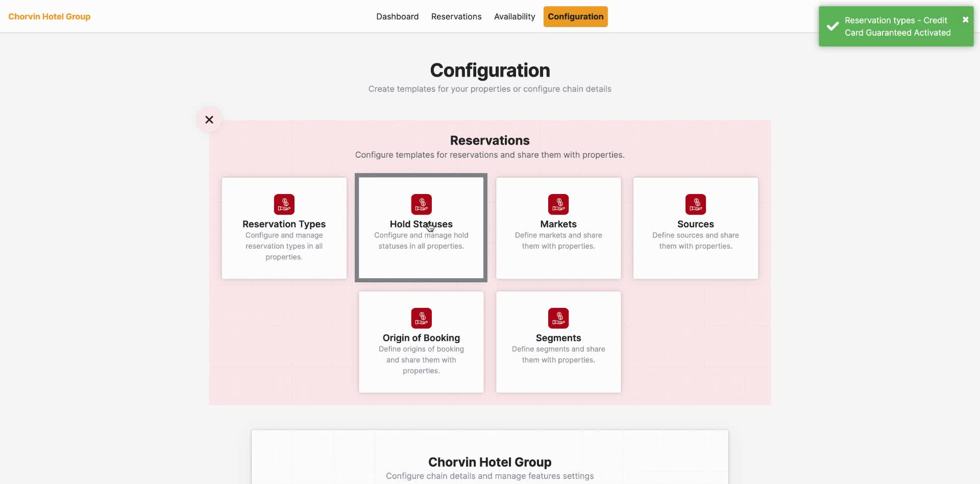
Task: Dismiss the activation notification
Action: coord(965,19)
